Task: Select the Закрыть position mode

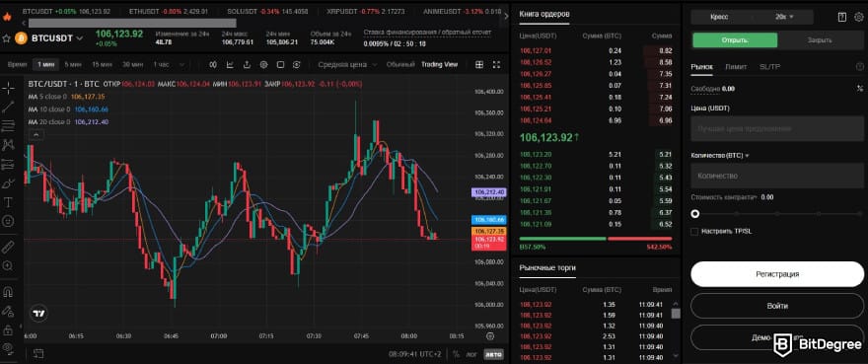Action: tap(820, 40)
